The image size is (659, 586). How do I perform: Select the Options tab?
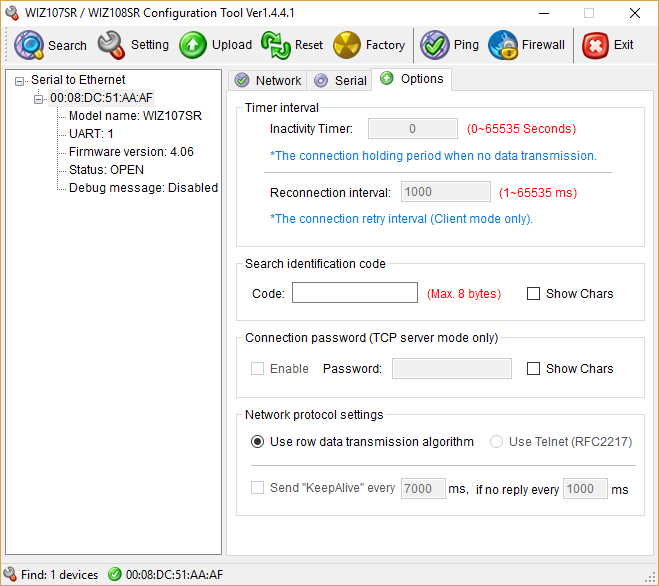click(411, 79)
